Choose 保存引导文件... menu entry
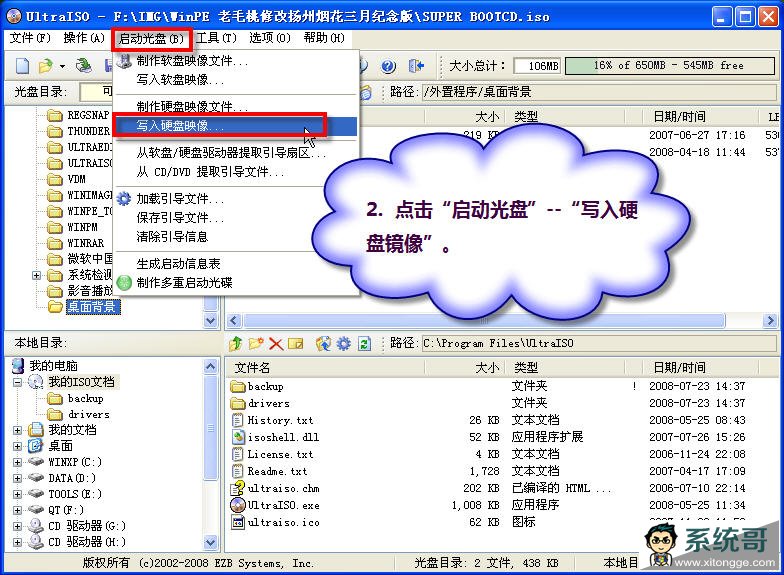784x575 pixels. coord(236,218)
